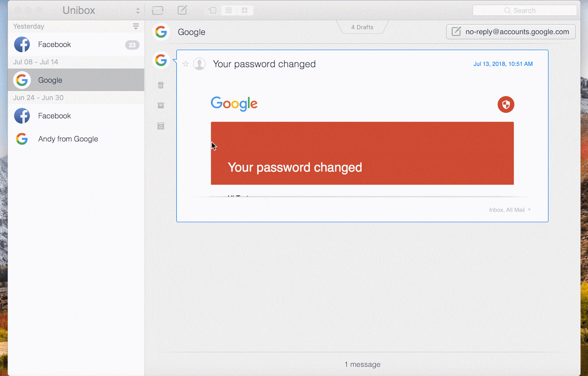
Task: Open the Inbox, All Mail folder dropdown
Action: tap(510, 210)
